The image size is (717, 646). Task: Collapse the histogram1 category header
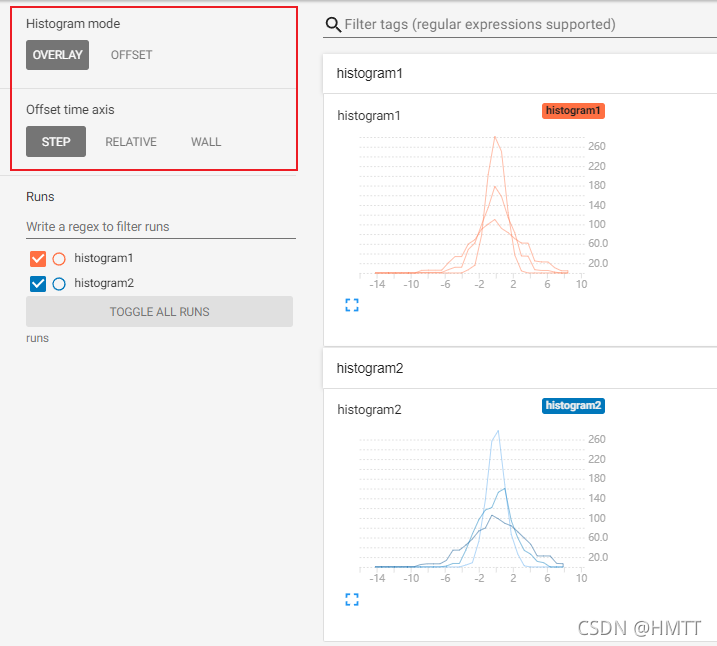click(x=519, y=74)
